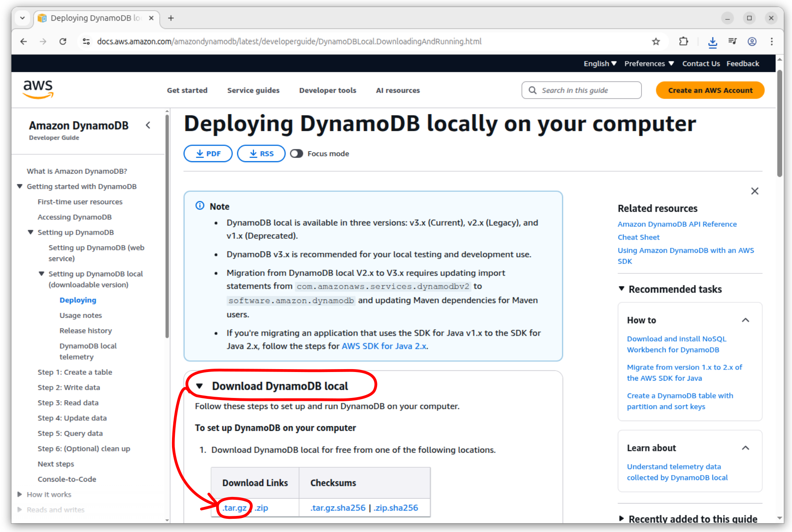Open the English language dropdown

(x=600, y=64)
